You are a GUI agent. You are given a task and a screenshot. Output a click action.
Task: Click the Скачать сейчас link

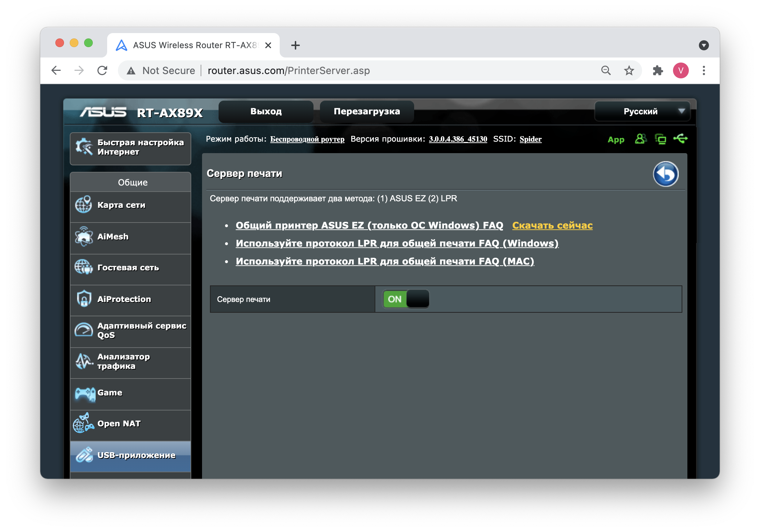point(552,225)
